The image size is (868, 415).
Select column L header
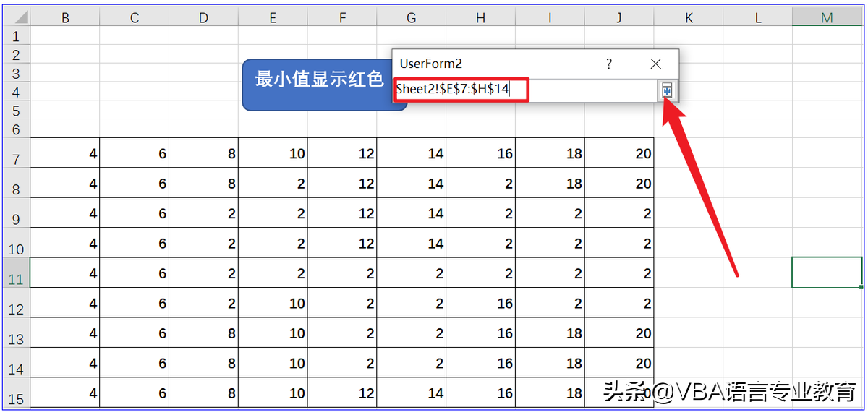click(x=757, y=18)
